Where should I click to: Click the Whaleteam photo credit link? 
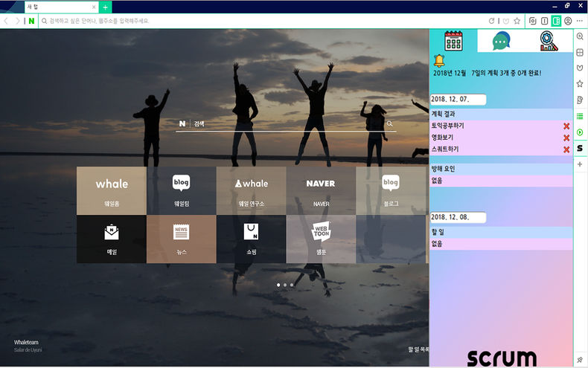[26, 342]
